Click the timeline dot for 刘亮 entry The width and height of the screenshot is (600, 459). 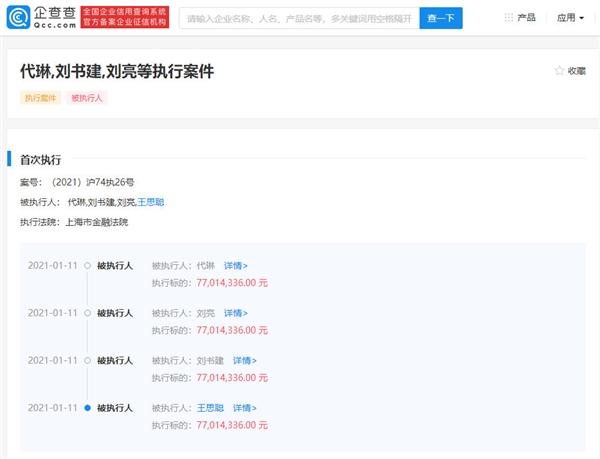click(x=88, y=313)
